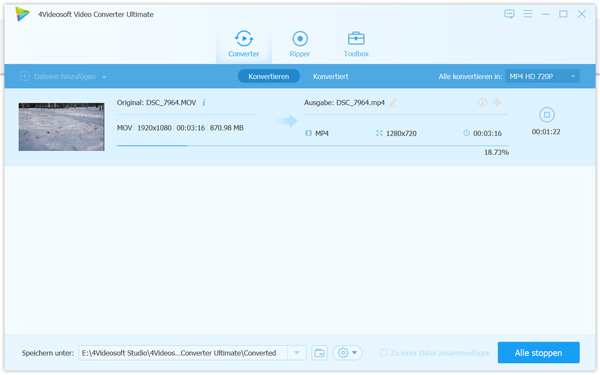Click the Original: DSC_7964.MOV filename
This screenshot has height=375, width=600.
(x=156, y=103)
